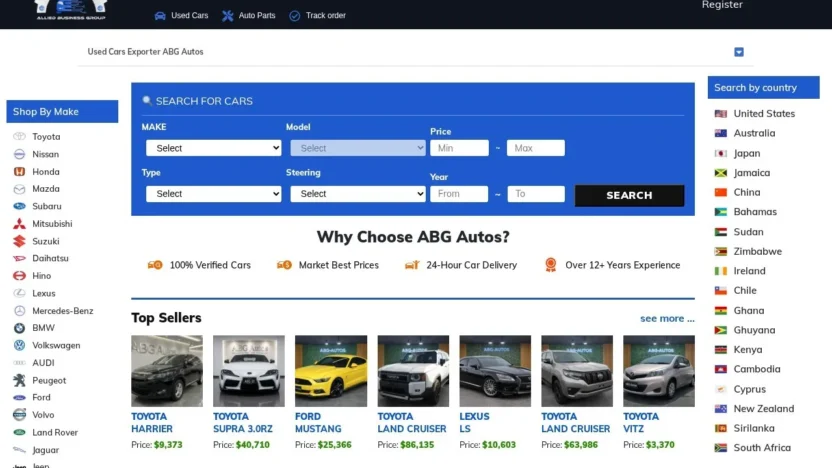This screenshot has width=832, height=468.
Task: Open the Lexus LS car thumbnail
Action: [495, 371]
